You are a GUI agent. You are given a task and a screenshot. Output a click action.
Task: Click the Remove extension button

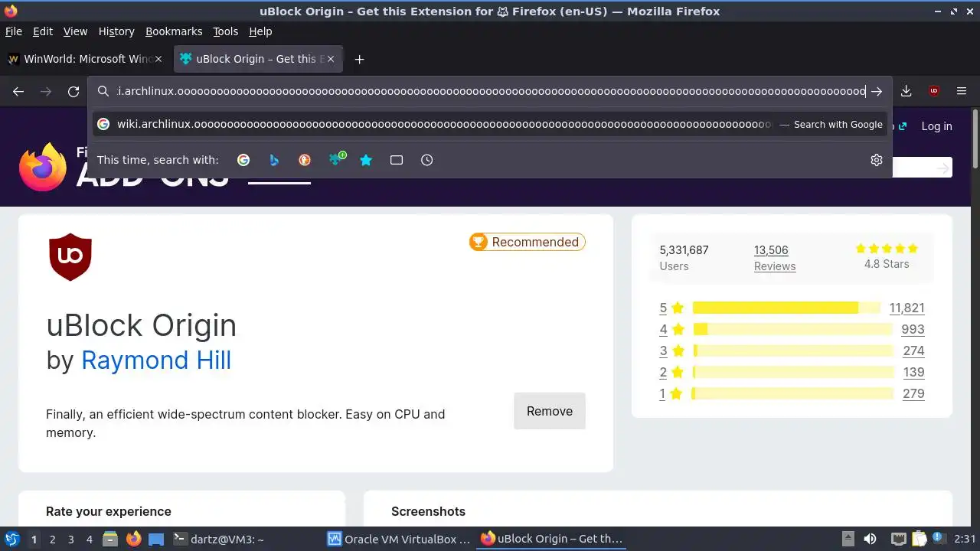click(550, 411)
